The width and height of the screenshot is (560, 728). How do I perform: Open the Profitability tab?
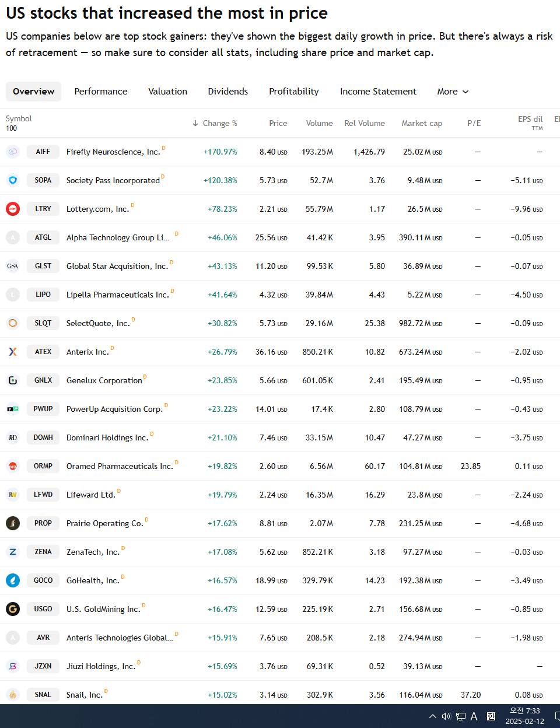click(x=294, y=92)
